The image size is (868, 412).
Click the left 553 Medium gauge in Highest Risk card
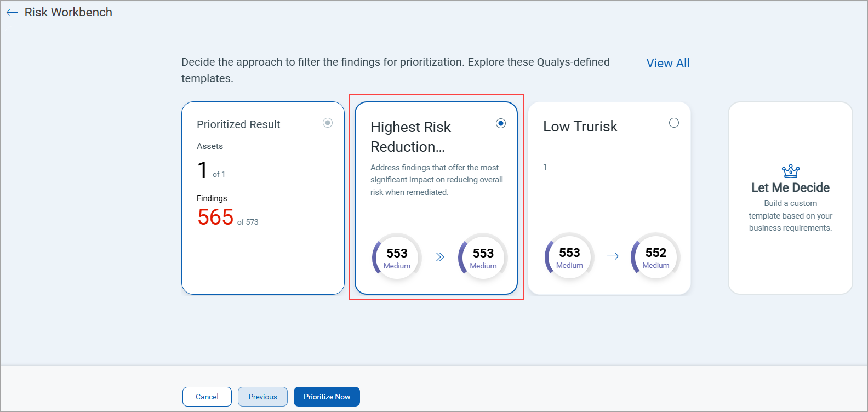tap(397, 257)
